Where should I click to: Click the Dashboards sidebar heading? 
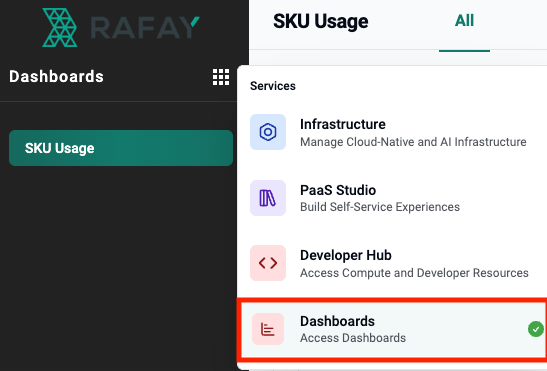click(x=56, y=76)
